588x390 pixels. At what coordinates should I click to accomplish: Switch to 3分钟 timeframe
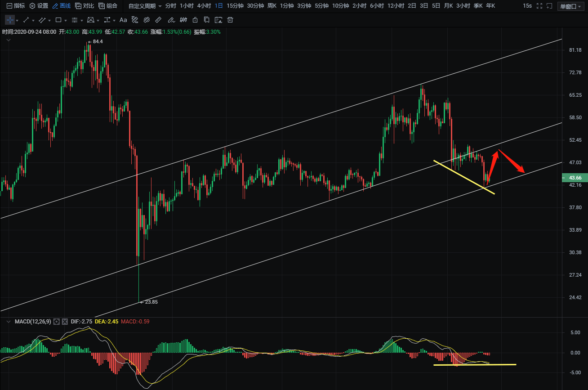coord(304,6)
